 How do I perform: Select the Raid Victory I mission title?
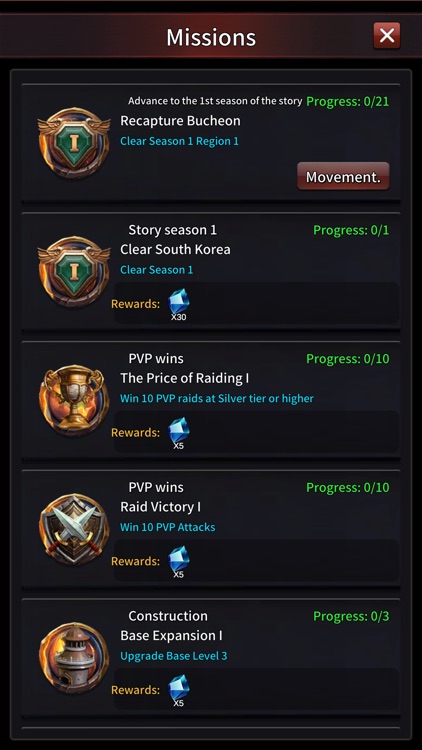tap(160, 507)
